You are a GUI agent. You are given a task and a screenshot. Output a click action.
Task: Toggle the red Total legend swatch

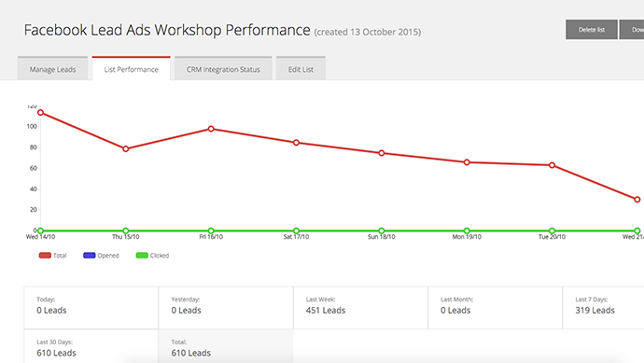[x=45, y=256]
